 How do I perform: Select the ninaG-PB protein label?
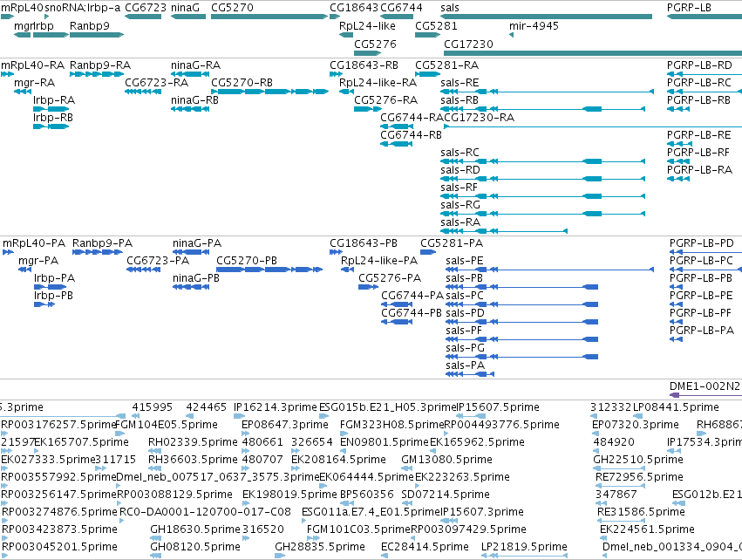(x=196, y=278)
